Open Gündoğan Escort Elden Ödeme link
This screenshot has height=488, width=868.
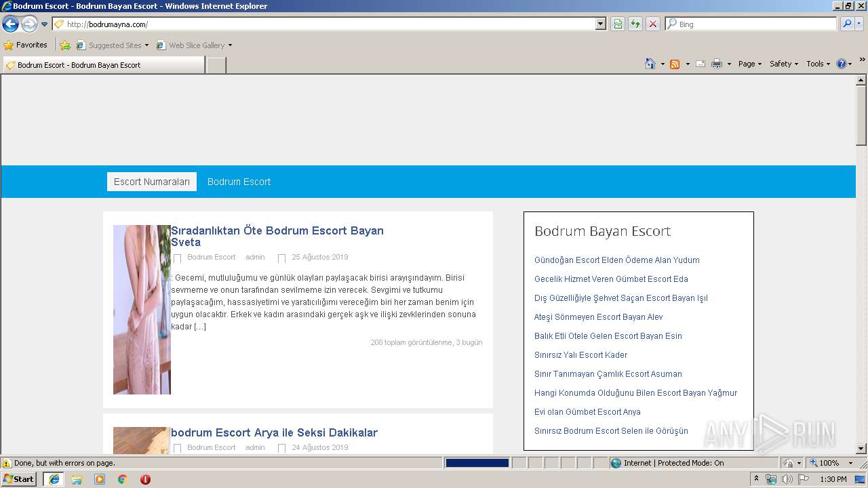(616, 260)
